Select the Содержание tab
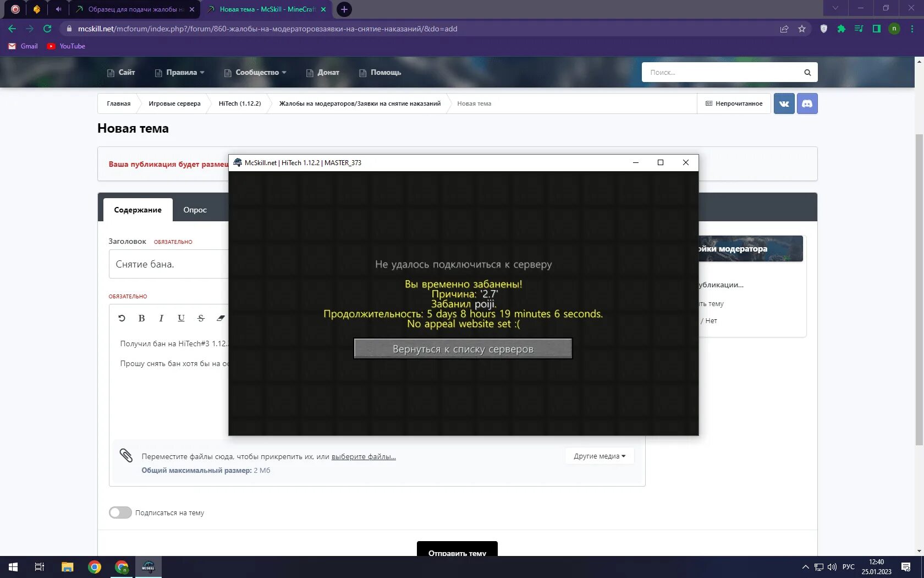 click(x=138, y=210)
